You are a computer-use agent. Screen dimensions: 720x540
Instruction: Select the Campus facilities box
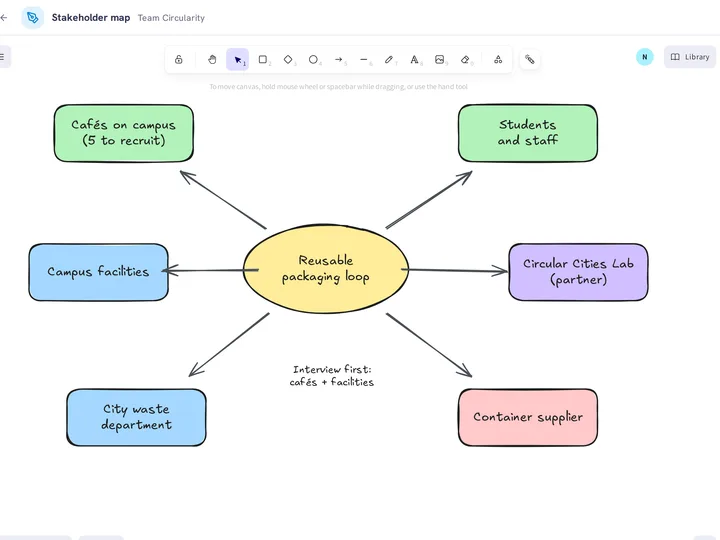click(x=98, y=272)
